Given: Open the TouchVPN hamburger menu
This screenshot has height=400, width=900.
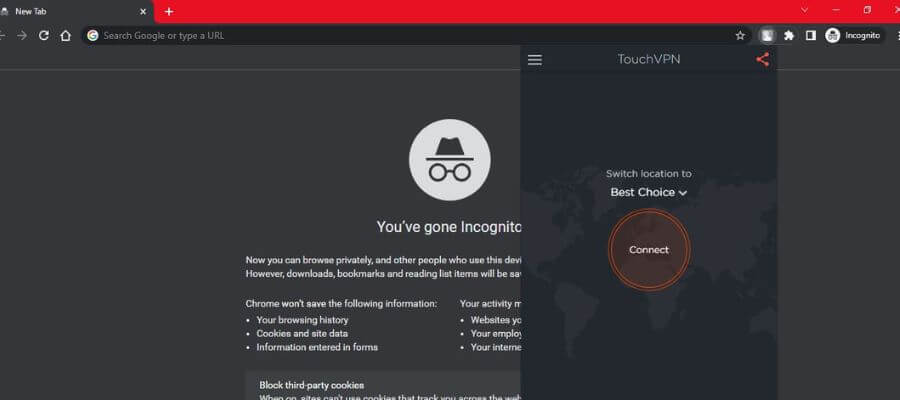Looking at the screenshot, I should [534, 60].
